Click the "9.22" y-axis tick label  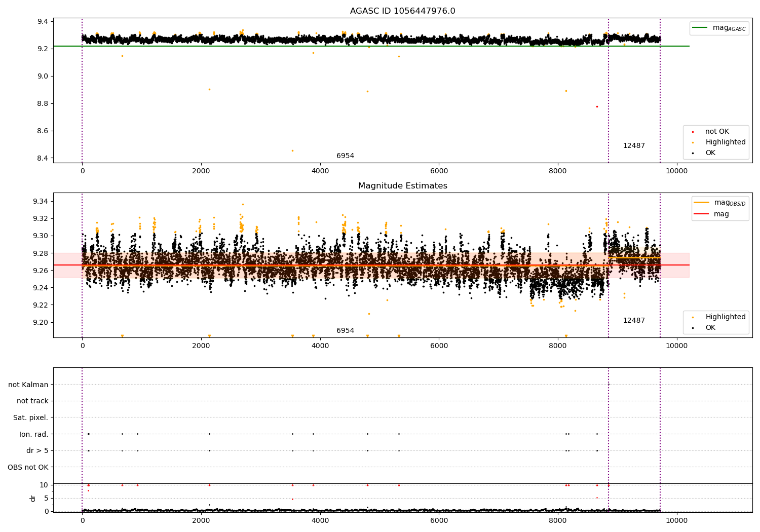41,305
